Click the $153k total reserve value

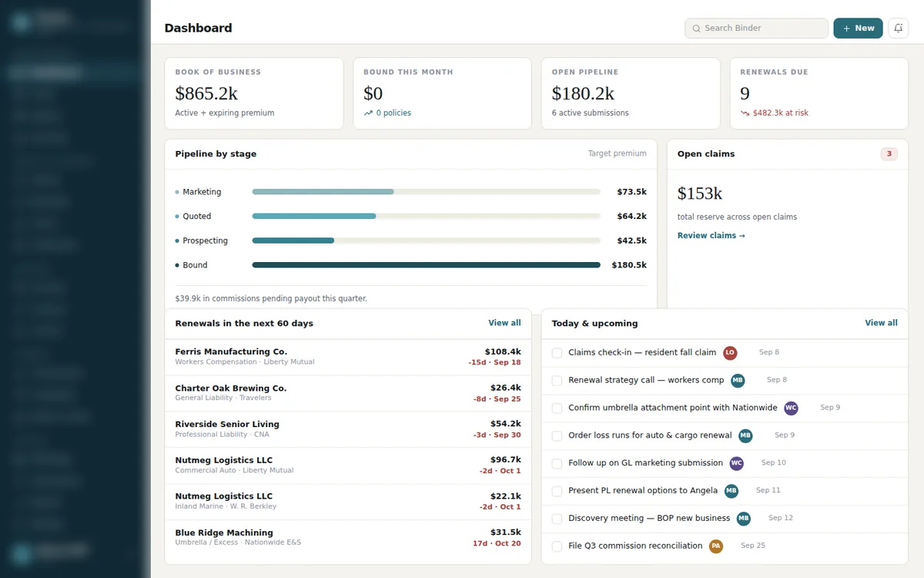(700, 193)
